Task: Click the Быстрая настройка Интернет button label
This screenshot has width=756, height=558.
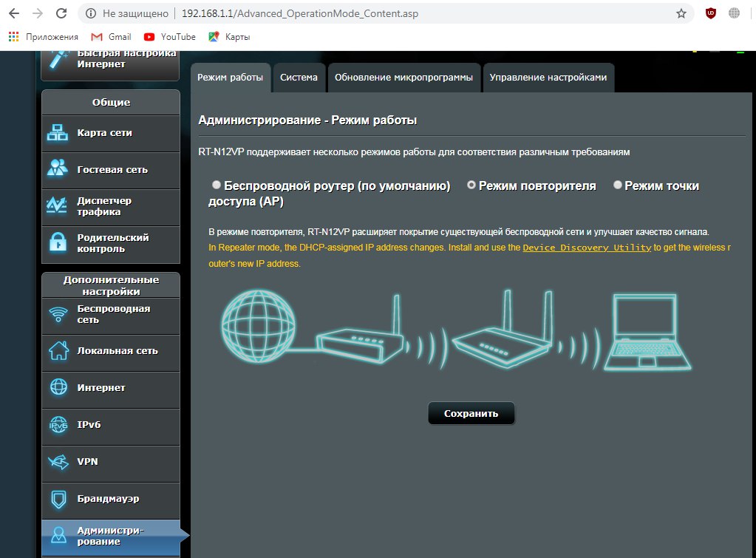Action: coord(126,58)
